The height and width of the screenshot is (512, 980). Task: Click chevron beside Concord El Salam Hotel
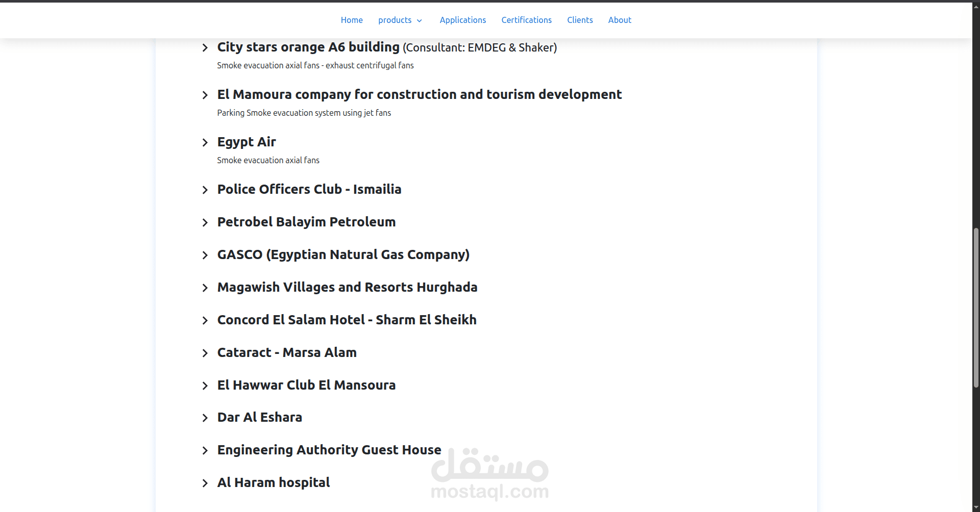point(205,321)
